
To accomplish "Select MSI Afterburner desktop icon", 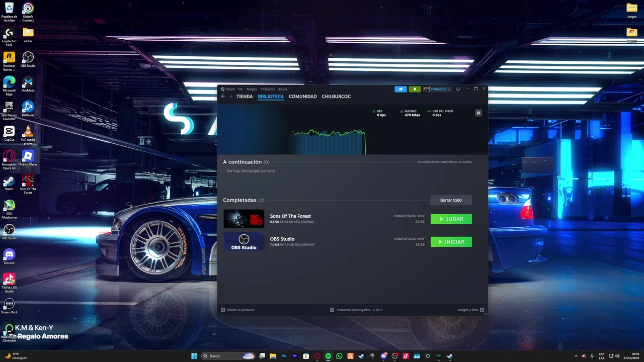I will point(9,209).
